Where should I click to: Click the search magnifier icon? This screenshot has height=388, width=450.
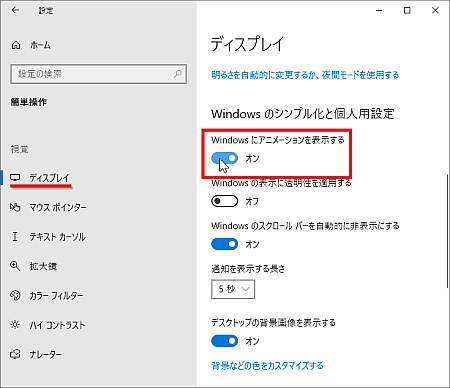coord(178,74)
